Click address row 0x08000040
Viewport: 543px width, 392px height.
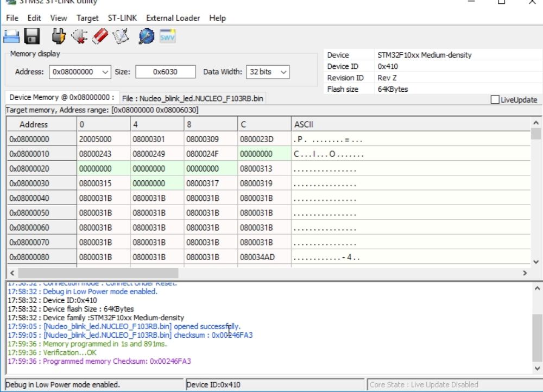click(42, 198)
